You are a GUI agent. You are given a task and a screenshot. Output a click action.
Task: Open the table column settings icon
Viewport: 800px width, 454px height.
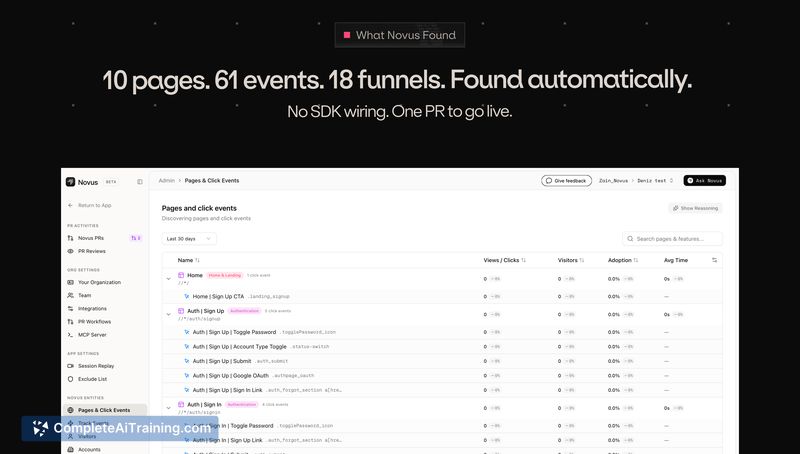(714, 260)
